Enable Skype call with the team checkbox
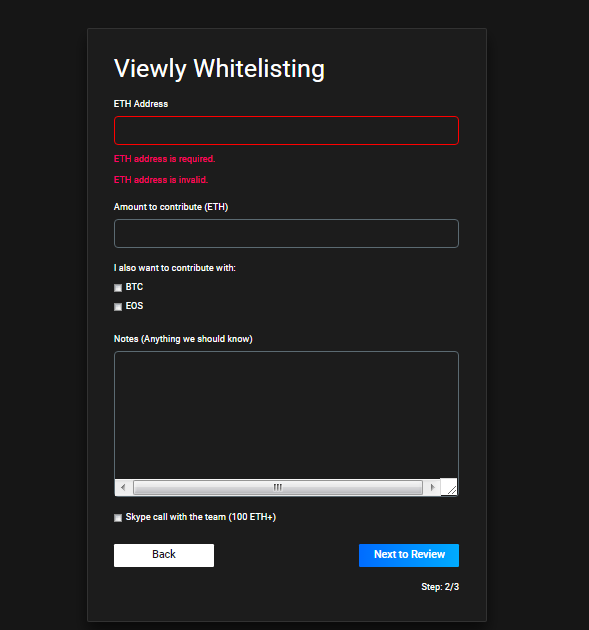589x630 pixels. (x=118, y=518)
